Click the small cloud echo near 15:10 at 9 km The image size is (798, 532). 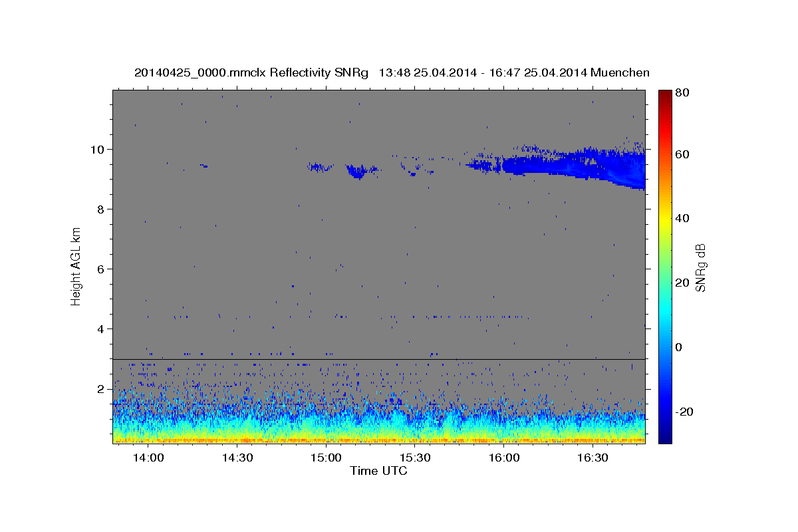[358, 172]
